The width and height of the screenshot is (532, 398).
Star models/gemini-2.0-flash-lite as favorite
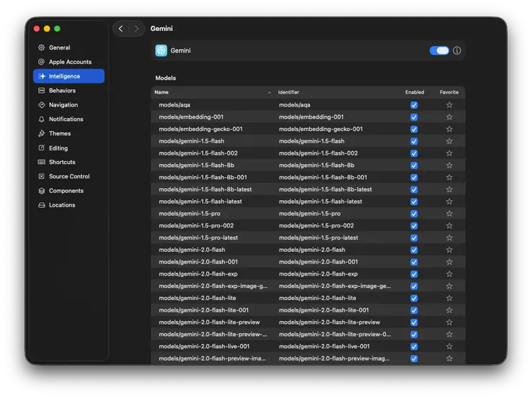click(x=449, y=298)
